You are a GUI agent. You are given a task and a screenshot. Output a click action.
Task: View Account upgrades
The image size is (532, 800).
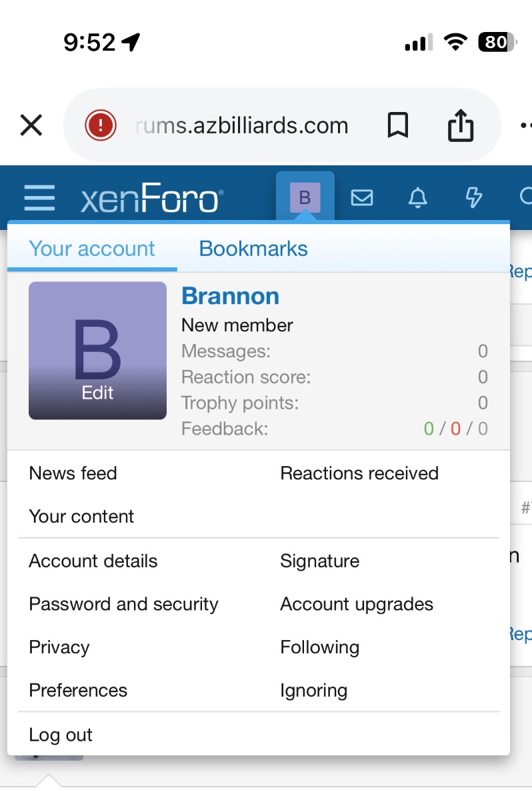357,604
